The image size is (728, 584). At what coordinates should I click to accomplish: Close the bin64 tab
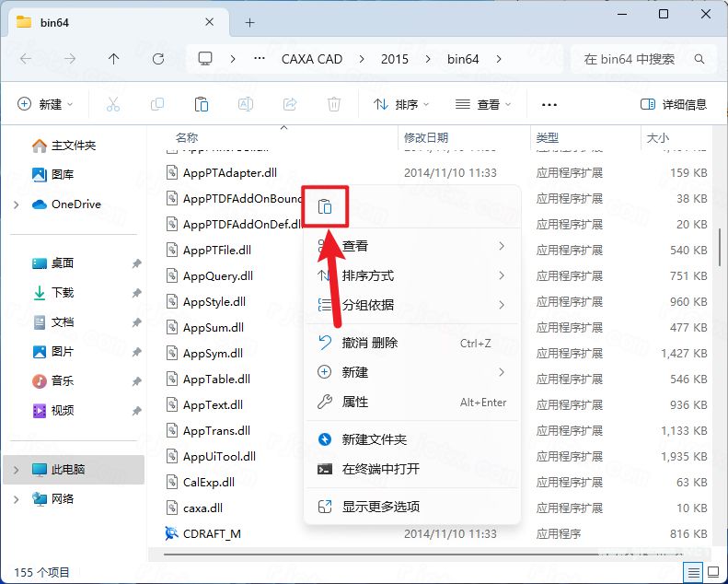(x=210, y=22)
